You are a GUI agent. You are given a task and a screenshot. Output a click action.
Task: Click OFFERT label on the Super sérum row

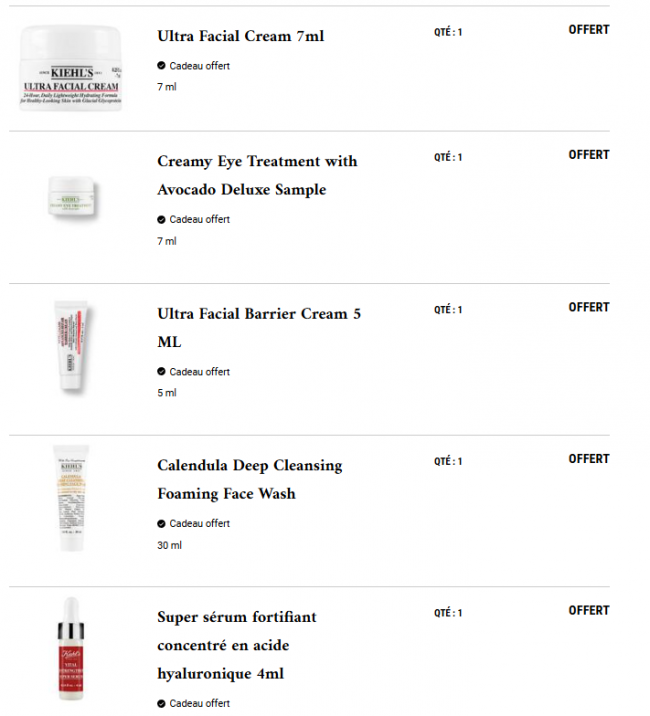[588, 610]
